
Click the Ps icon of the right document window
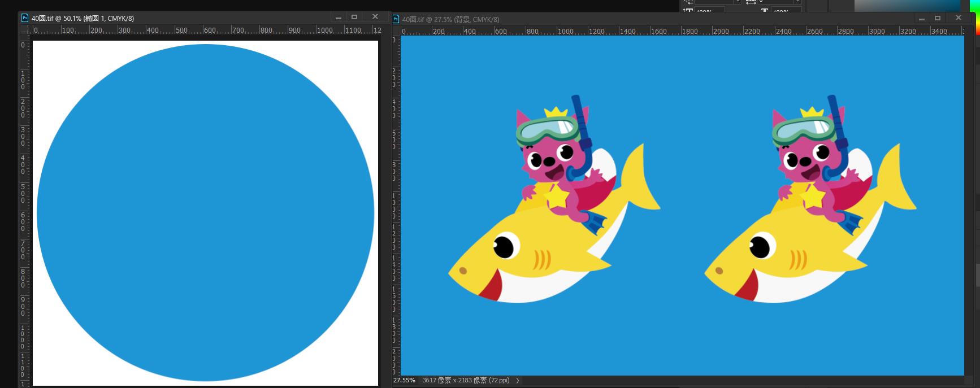[396, 19]
